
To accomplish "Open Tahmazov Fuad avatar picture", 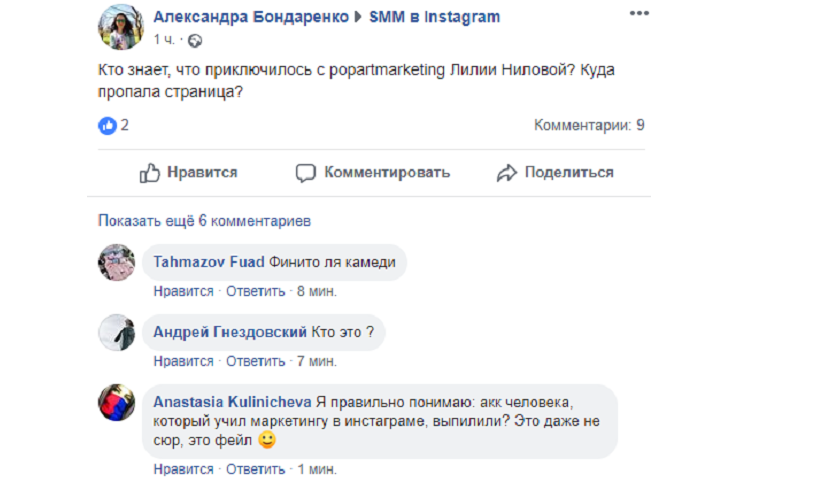I will [x=116, y=263].
